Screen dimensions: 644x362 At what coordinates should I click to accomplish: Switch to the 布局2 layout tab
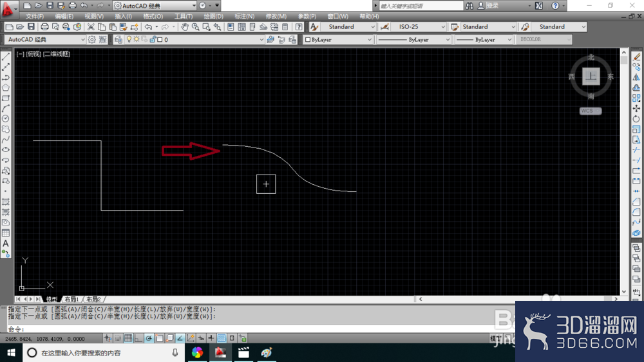93,299
